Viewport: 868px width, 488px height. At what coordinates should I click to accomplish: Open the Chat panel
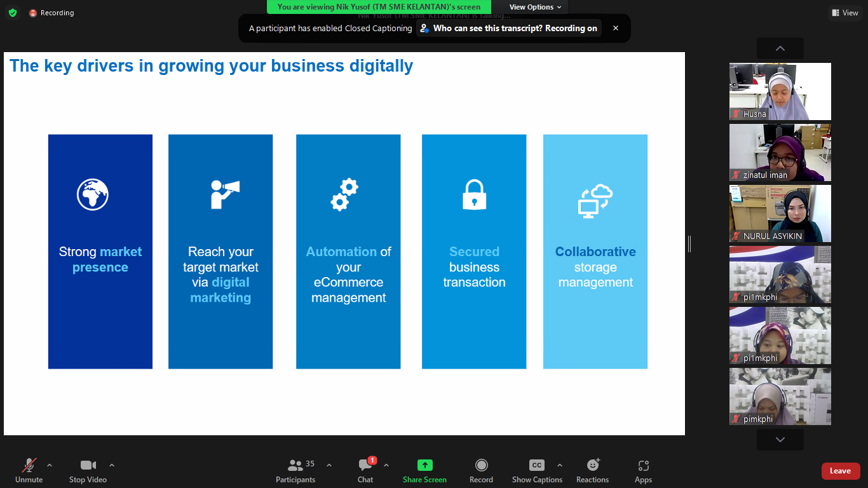[365, 466]
